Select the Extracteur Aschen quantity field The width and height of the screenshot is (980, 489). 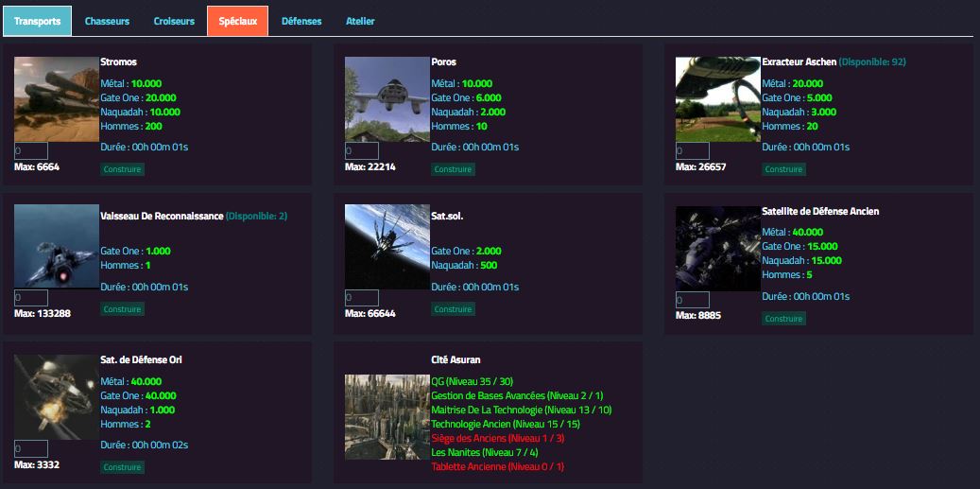(x=693, y=151)
